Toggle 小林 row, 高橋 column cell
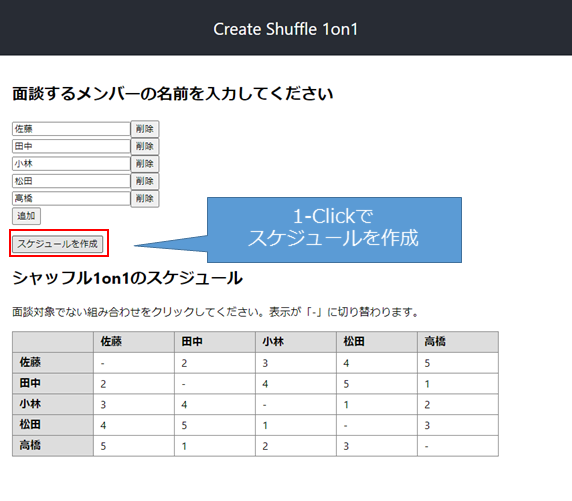 click(x=458, y=405)
